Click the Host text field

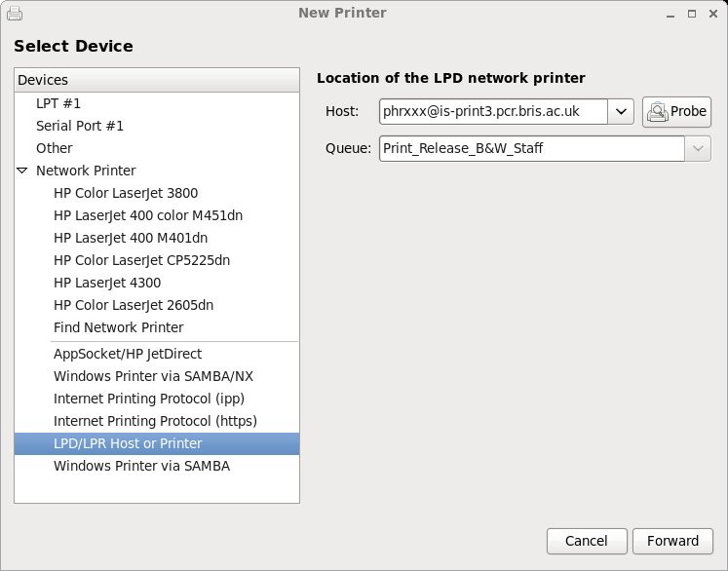click(x=493, y=111)
